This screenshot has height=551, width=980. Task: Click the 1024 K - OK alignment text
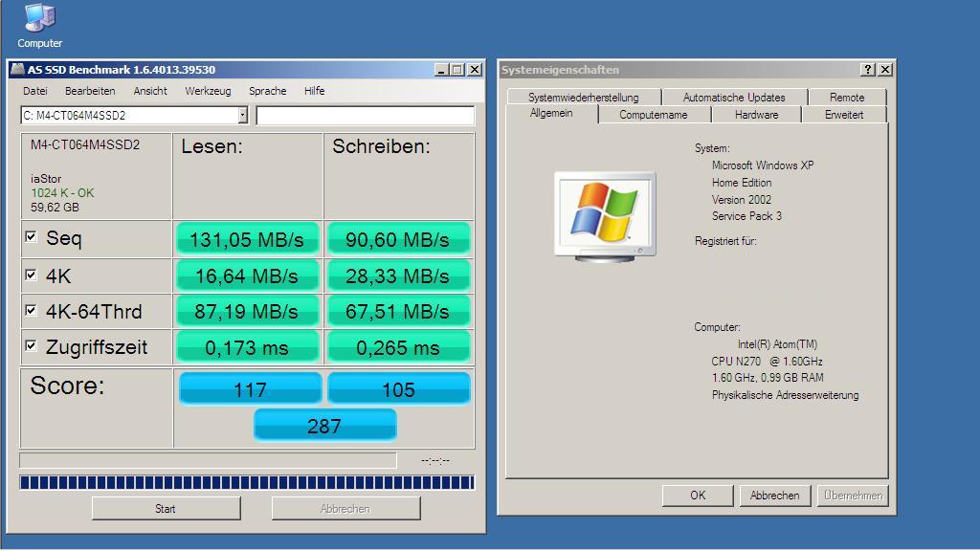(62, 193)
